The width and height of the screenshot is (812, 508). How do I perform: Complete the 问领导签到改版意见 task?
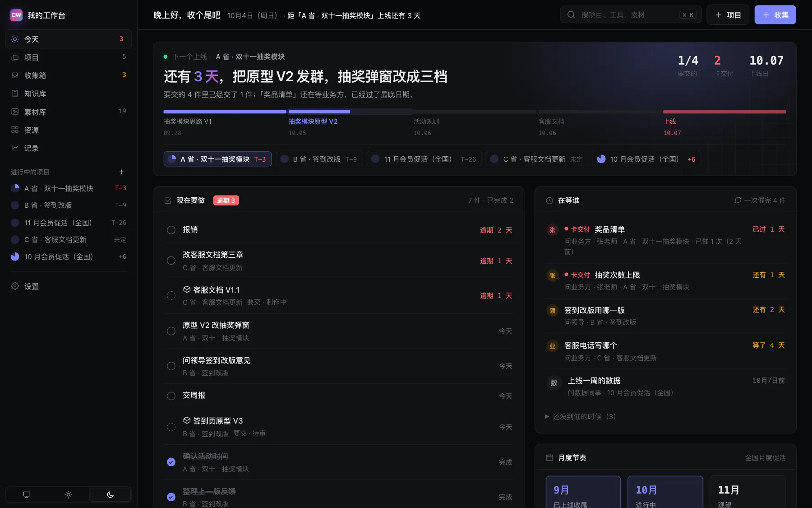tap(171, 366)
